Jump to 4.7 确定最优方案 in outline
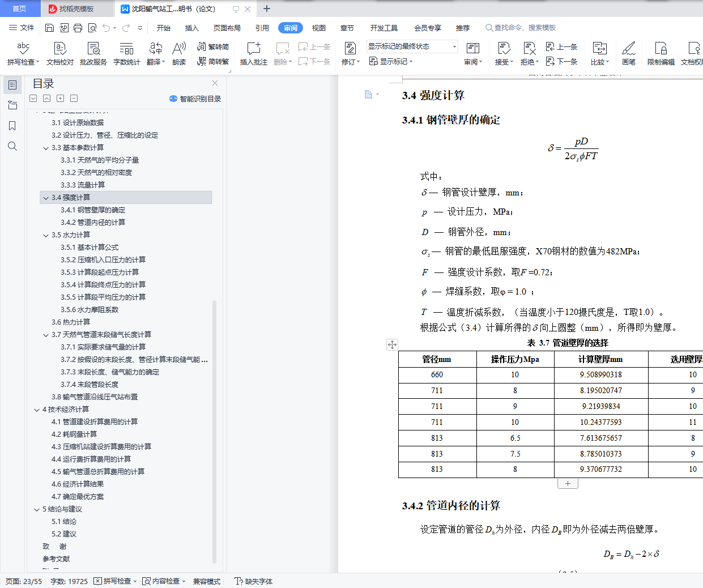Viewport: 703px width, 588px height. (x=78, y=497)
